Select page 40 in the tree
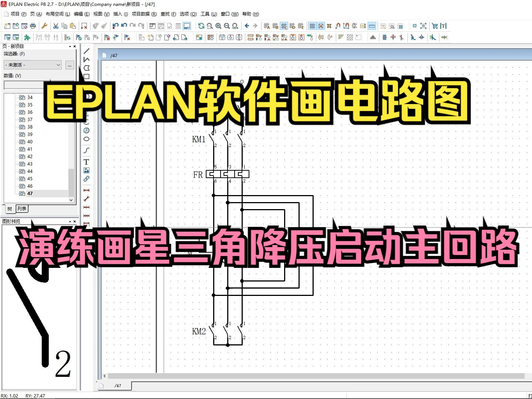Viewport: 532px width, 399px height. 30,142
